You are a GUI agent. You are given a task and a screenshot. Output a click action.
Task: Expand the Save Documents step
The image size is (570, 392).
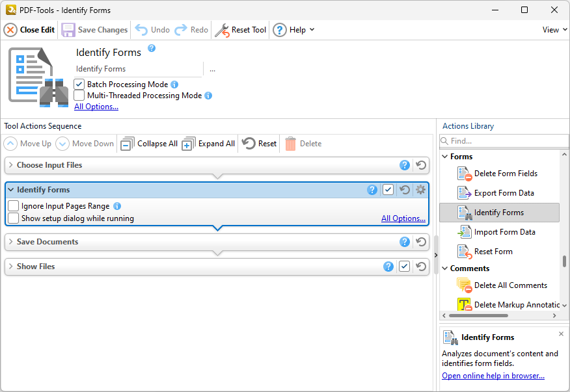coord(11,242)
